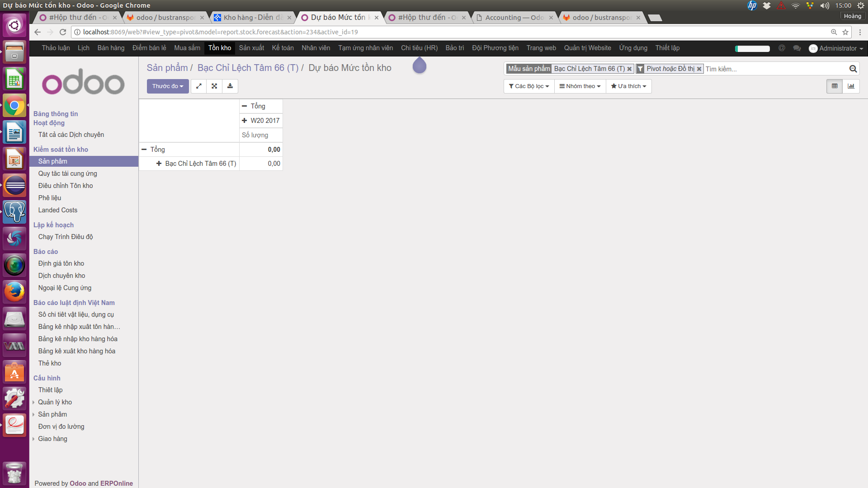Open the Thước đo measures dropdown

coord(168,86)
